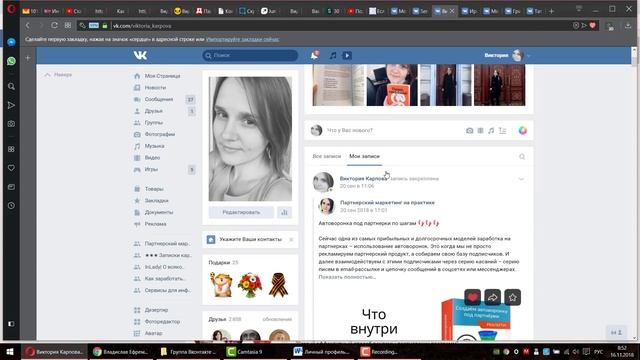Open Группы in left menu
The image size is (640, 360).
(153, 122)
